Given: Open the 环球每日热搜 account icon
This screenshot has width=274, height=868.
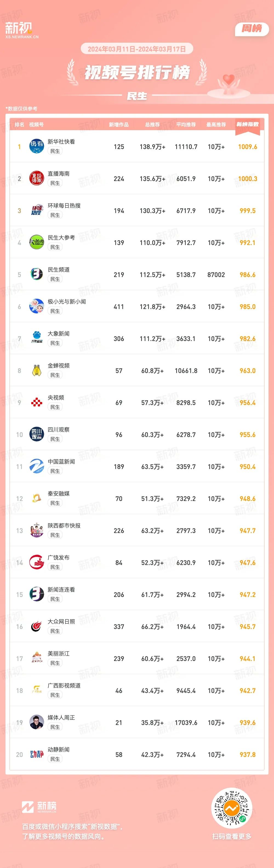Looking at the screenshot, I should [36, 210].
